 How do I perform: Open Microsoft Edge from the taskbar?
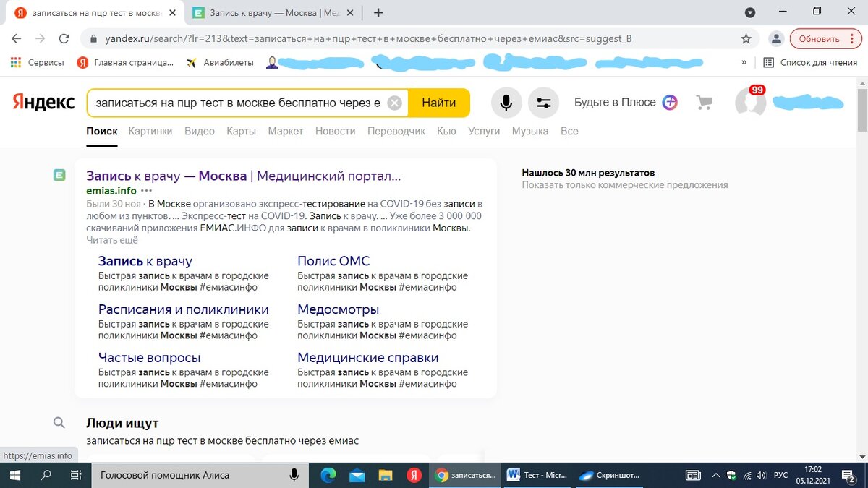(328, 475)
